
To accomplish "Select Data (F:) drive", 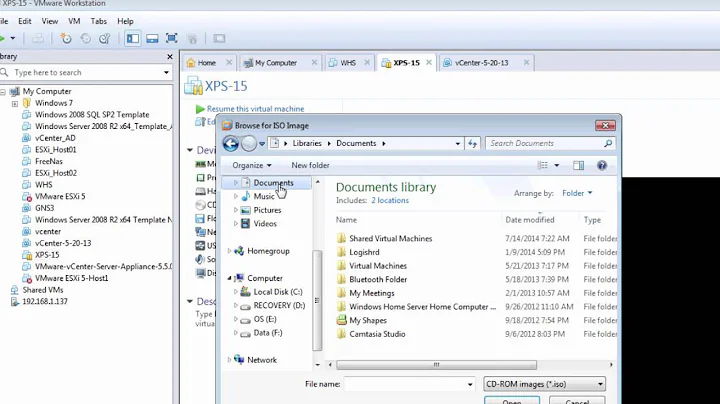I will [267, 333].
